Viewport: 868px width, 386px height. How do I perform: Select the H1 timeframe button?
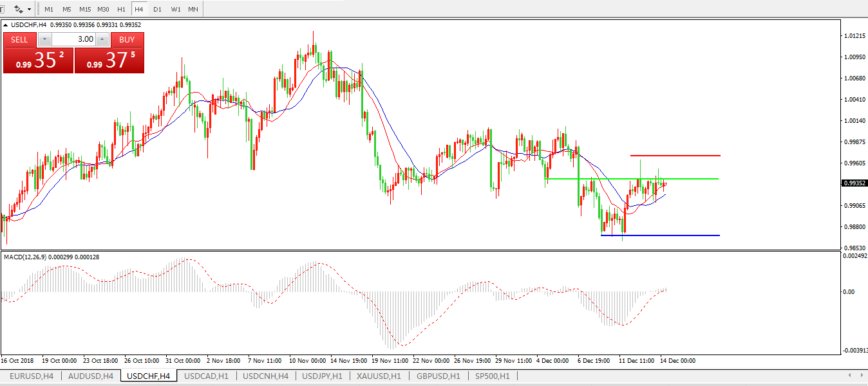[121, 10]
